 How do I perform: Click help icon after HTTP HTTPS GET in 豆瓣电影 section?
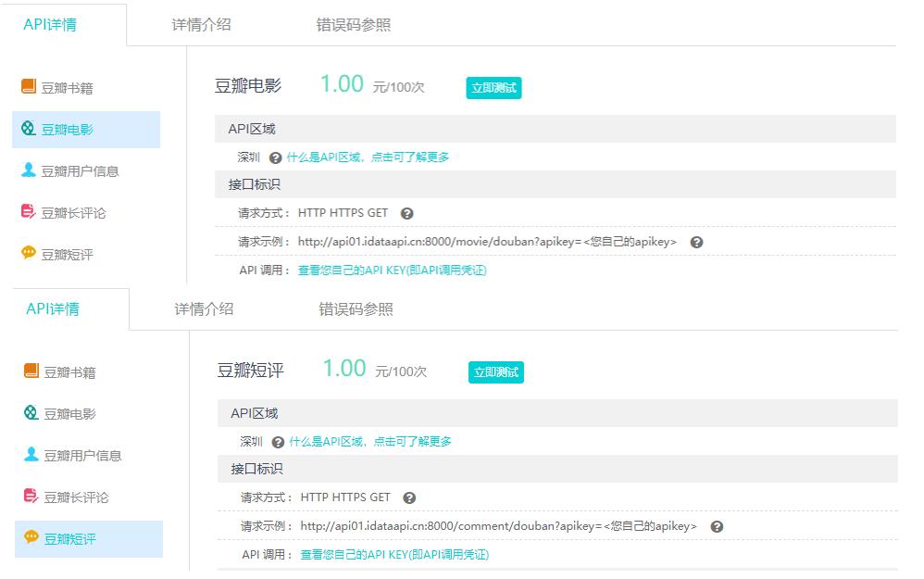coord(406,214)
